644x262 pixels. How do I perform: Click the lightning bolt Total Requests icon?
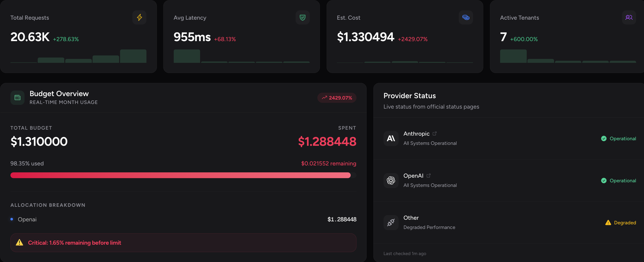(139, 18)
